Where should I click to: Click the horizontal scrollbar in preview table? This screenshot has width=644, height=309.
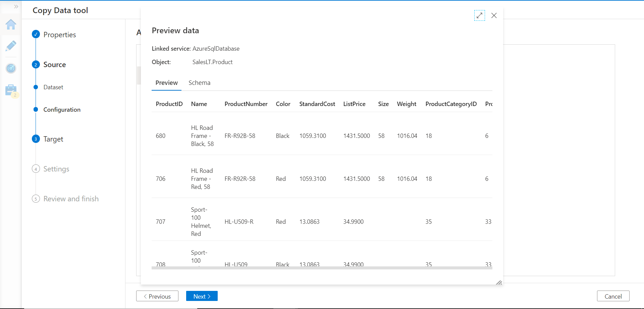tap(321, 268)
